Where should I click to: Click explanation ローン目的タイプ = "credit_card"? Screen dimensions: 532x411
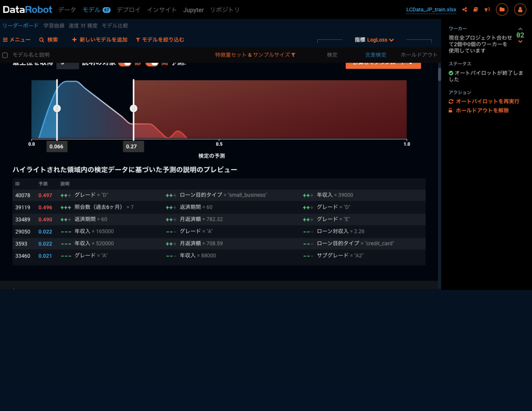tap(356, 244)
